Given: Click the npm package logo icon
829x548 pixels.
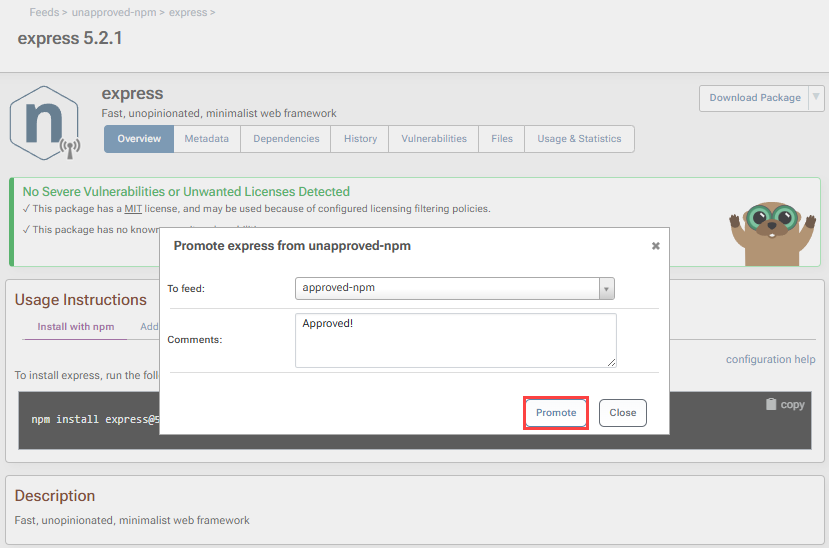Looking at the screenshot, I should 44,122.
